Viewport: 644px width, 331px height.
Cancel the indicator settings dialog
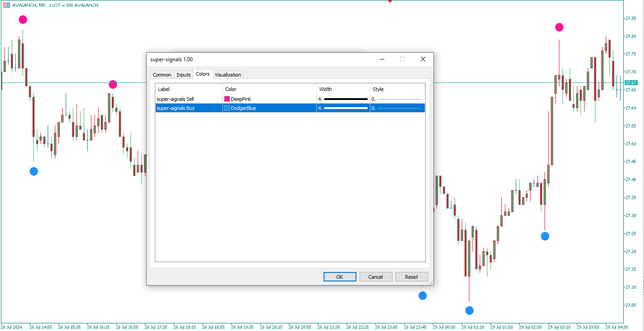click(375, 277)
